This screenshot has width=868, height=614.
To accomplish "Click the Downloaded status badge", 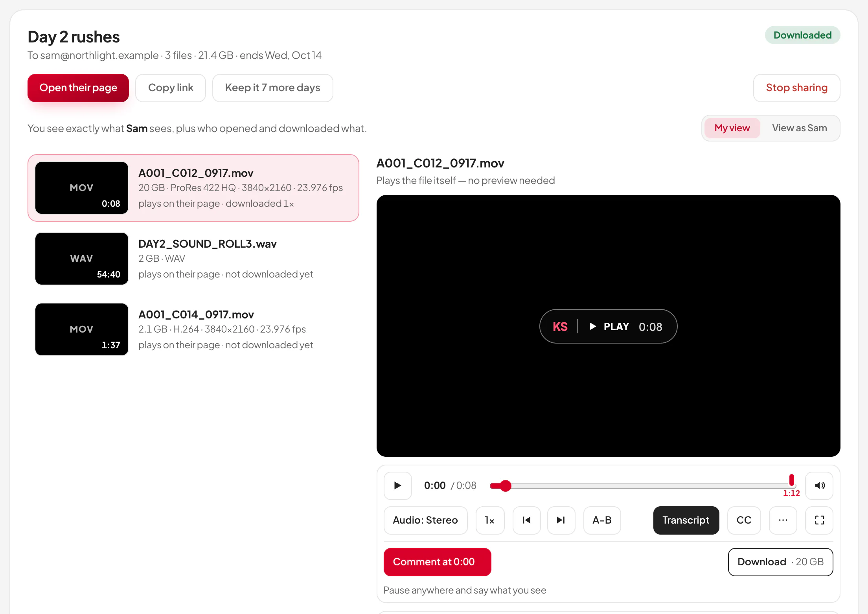I will [802, 35].
